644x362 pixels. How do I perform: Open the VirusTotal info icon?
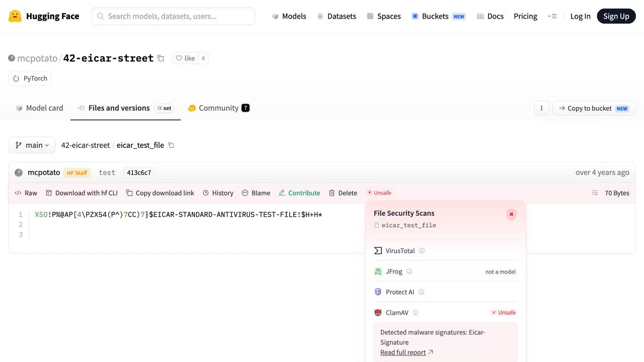422,251
